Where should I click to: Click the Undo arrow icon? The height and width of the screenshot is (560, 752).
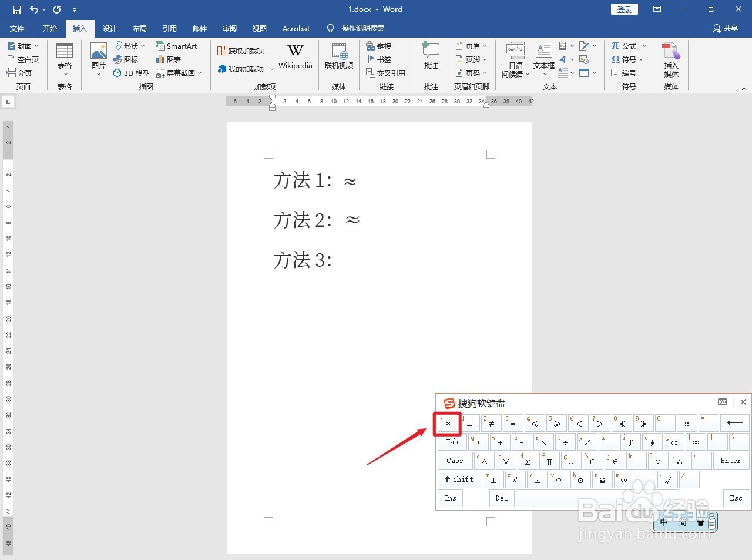coord(34,9)
